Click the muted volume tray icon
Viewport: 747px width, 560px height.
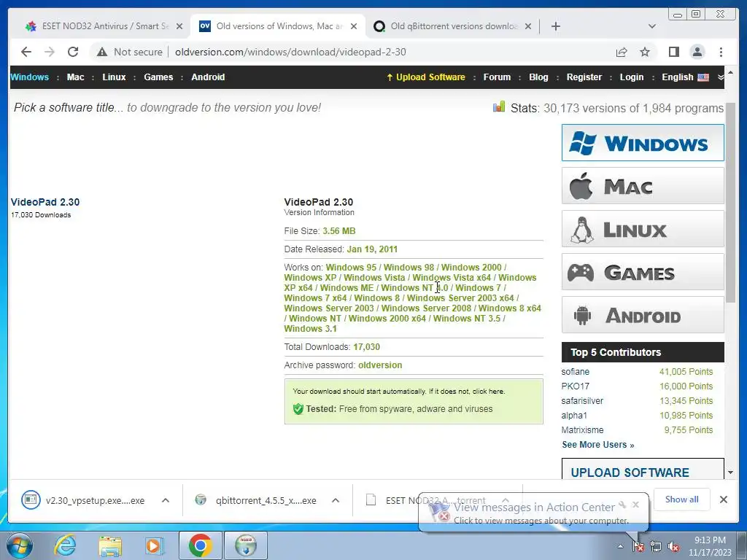pyautogui.click(x=673, y=547)
